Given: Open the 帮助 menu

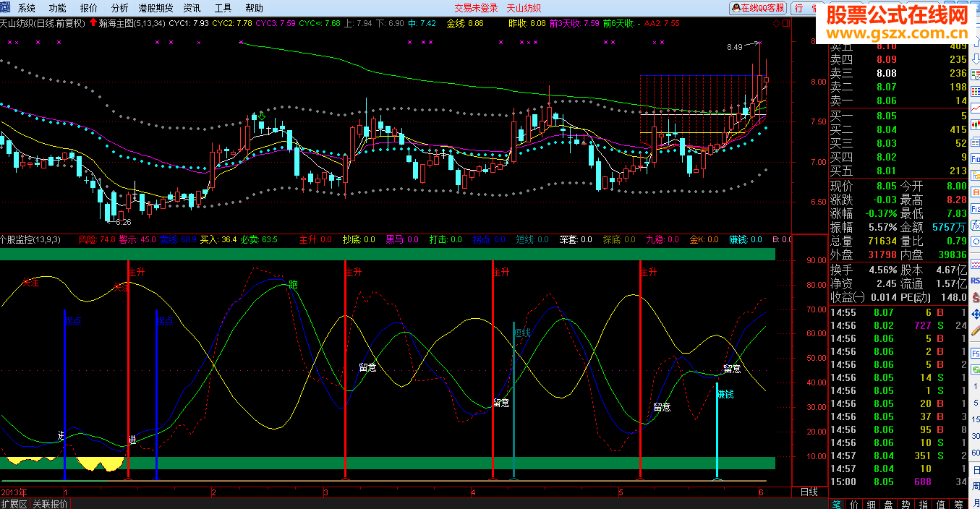Looking at the screenshot, I should (x=254, y=8).
